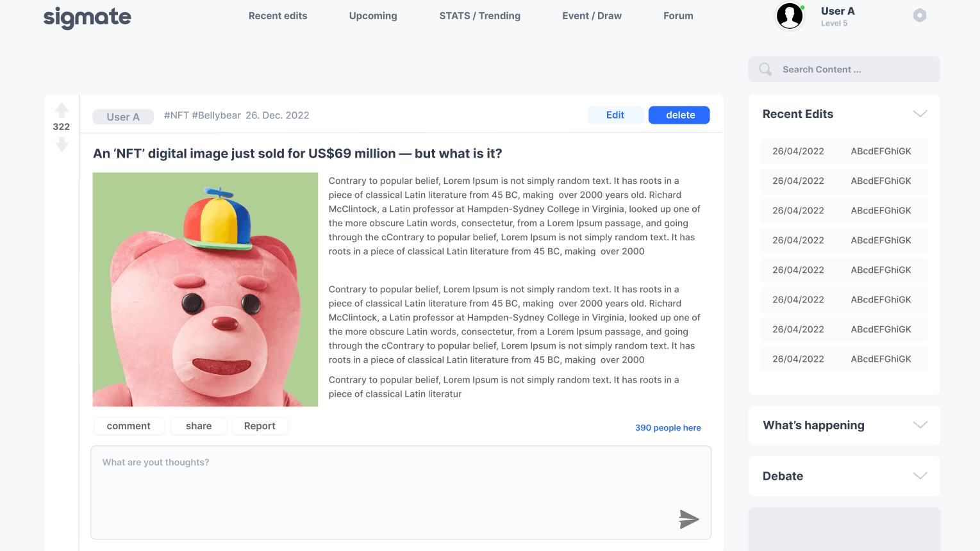Click the User A profile avatar
This screenshot has height=551, width=980.
pos(790,15)
